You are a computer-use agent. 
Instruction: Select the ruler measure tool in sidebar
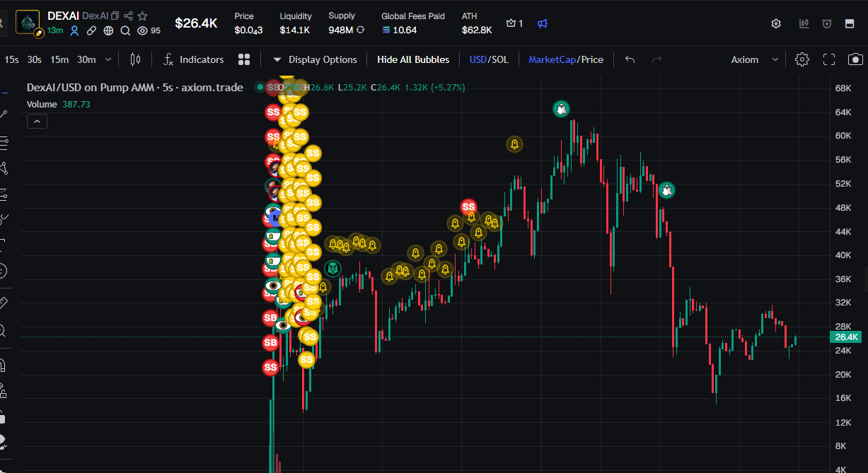pos(2,303)
